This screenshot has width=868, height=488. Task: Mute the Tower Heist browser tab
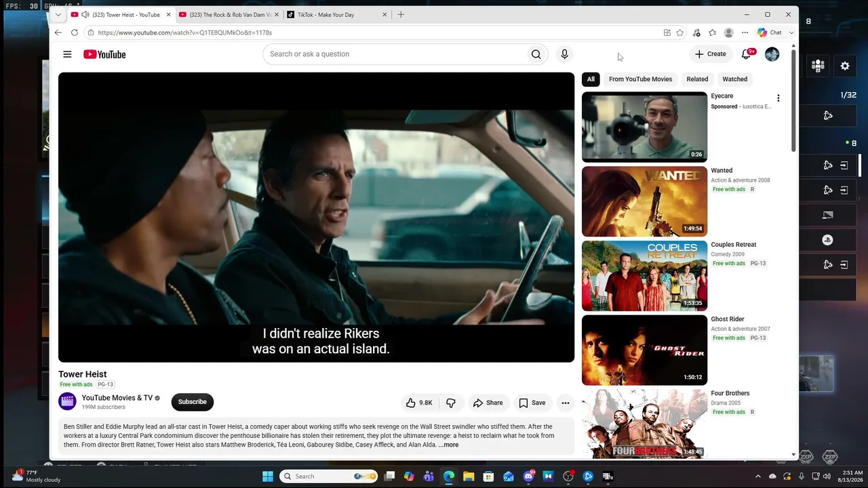[x=85, y=15]
